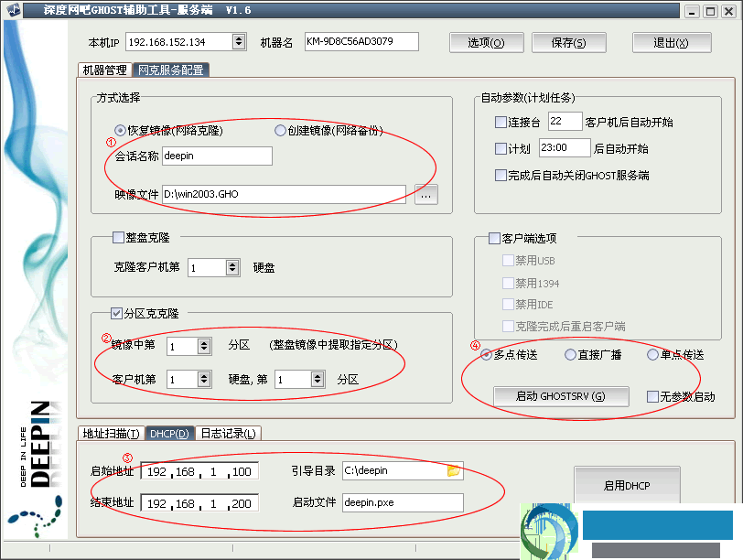Click the client count field showing 22
This screenshot has width=743, height=560.
(565, 122)
